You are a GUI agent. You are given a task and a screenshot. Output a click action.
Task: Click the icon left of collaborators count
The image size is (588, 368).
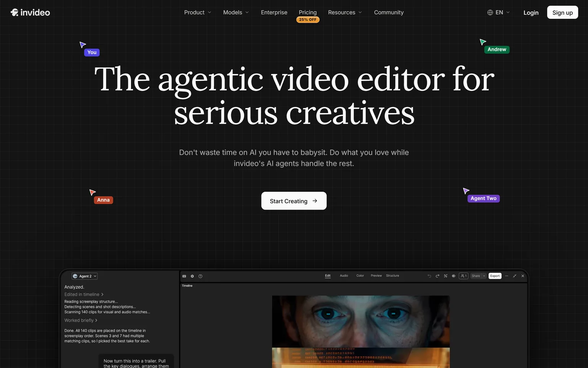[453, 276]
